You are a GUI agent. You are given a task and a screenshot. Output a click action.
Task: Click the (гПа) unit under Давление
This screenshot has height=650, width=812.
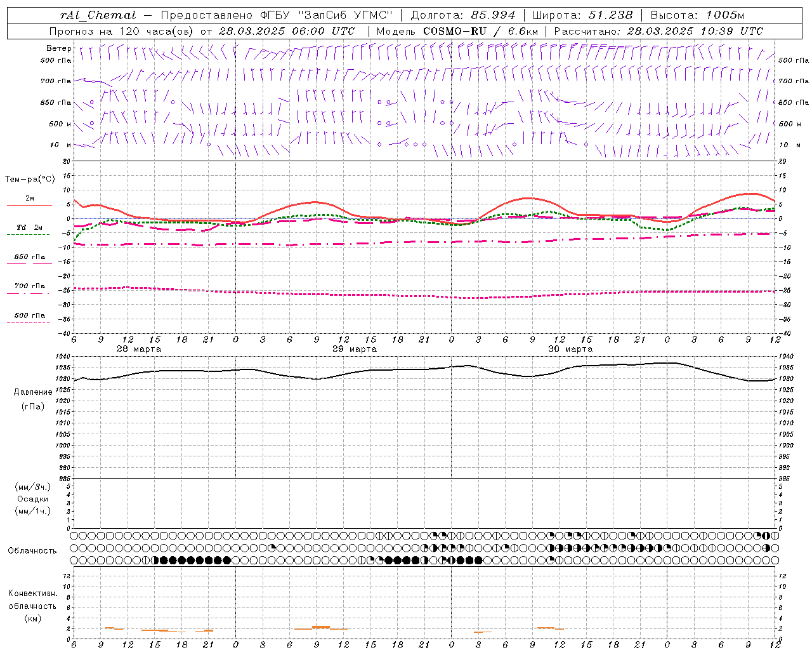point(33,406)
